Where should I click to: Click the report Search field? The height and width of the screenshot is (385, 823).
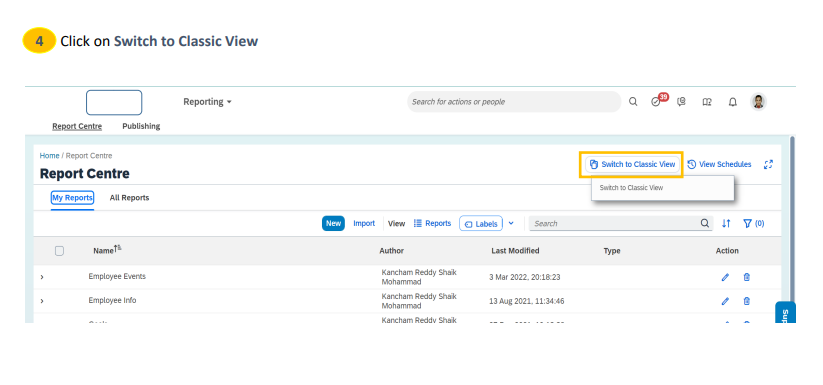coord(621,223)
